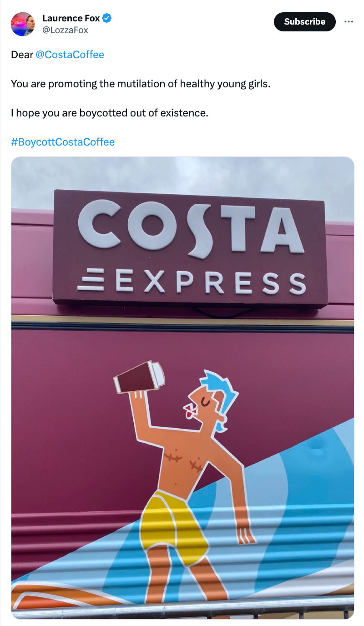Click the EXPRESS lettering on the sign
The width and height of the screenshot is (364, 626).
point(210,282)
